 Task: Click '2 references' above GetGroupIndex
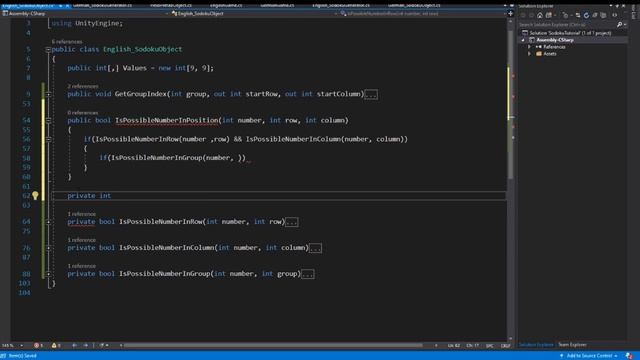[x=83, y=87]
